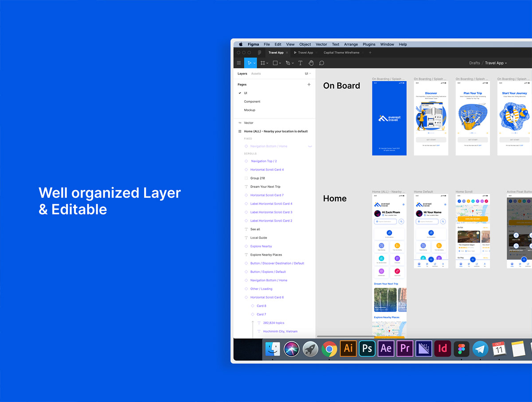Select the Hand tool
Screen dimensions: 532x402
[x=311, y=63]
